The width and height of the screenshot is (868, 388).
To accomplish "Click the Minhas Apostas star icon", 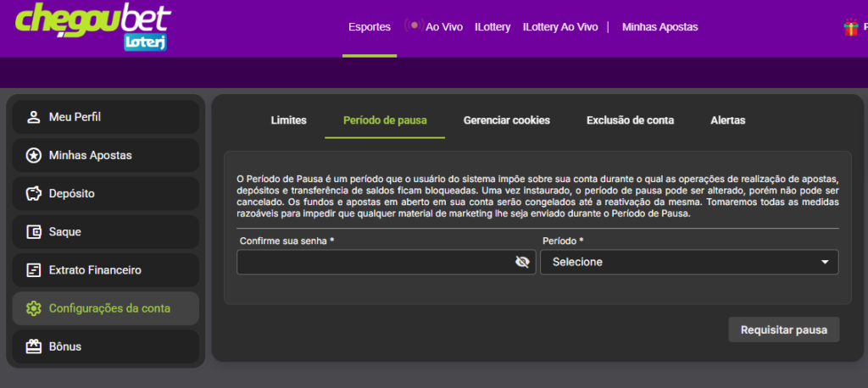I will click(34, 156).
